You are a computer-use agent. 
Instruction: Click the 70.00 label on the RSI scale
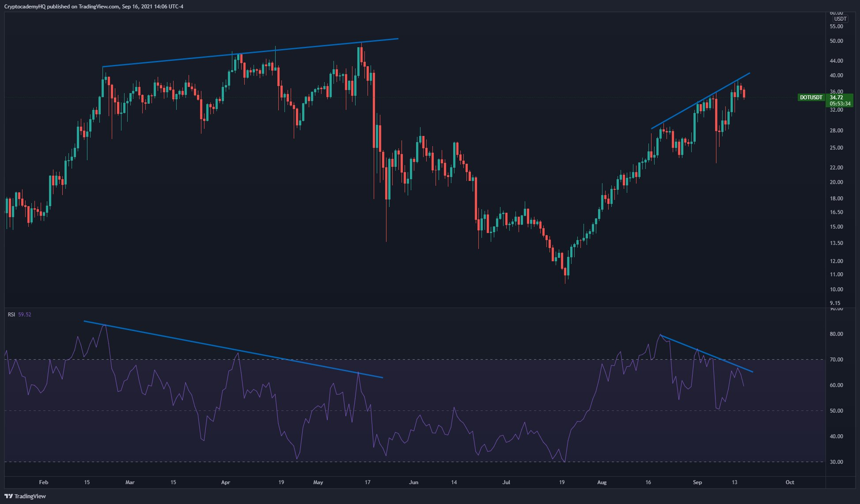(836, 360)
